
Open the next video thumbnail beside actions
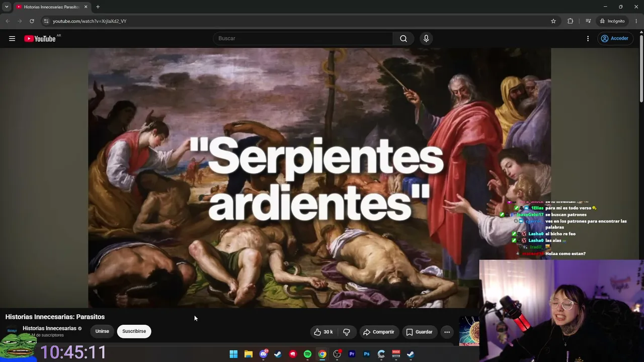(x=469, y=331)
